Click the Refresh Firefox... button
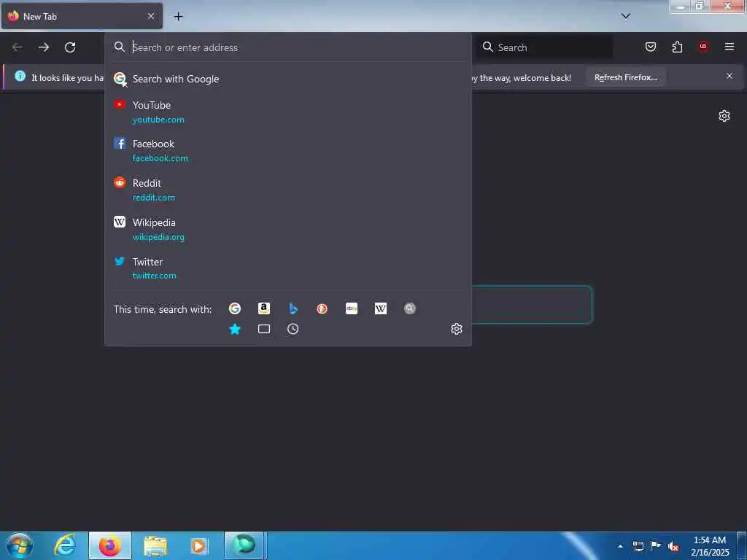Viewport: 747px width, 560px height. pos(625,77)
